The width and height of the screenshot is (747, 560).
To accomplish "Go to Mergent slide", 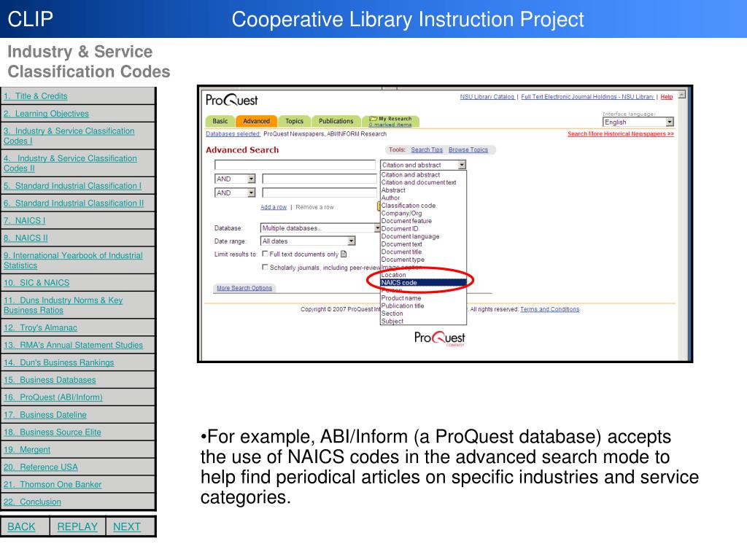I will 27,450.
